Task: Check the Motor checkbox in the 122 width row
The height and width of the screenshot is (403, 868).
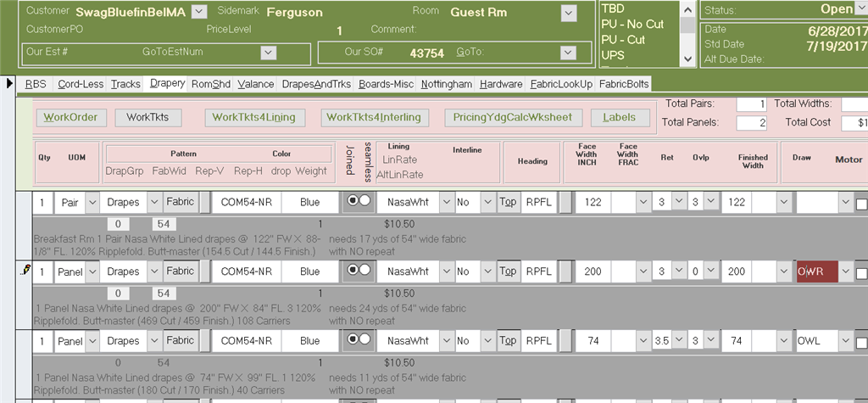Action: [862, 204]
